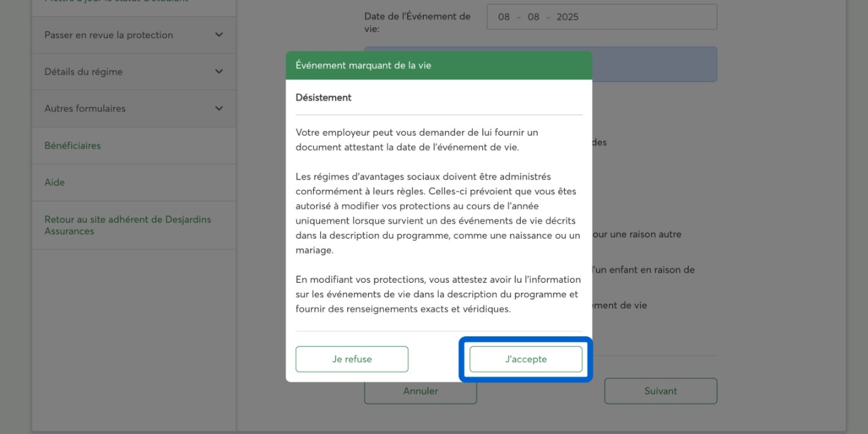Click the year 2025 in the date field

(x=568, y=17)
